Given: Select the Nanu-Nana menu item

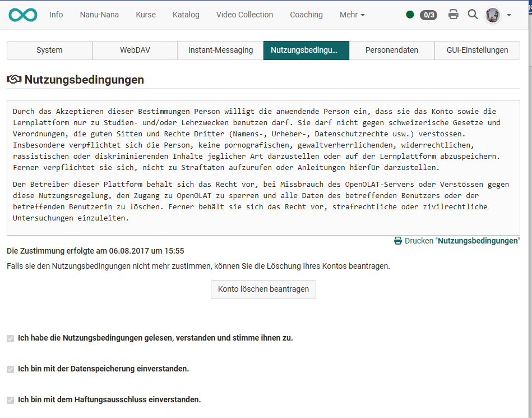Looking at the screenshot, I should click(99, 15).
